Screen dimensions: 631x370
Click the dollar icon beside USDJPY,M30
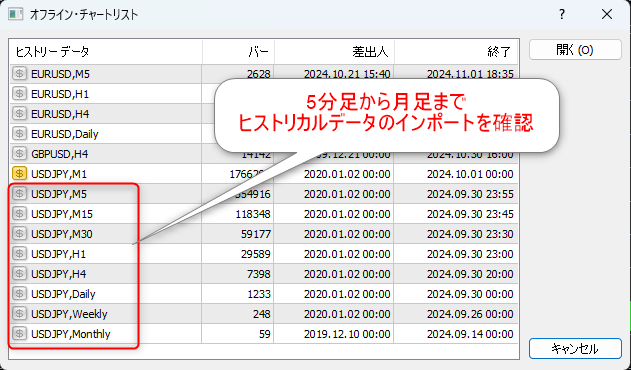pos(19,234)
